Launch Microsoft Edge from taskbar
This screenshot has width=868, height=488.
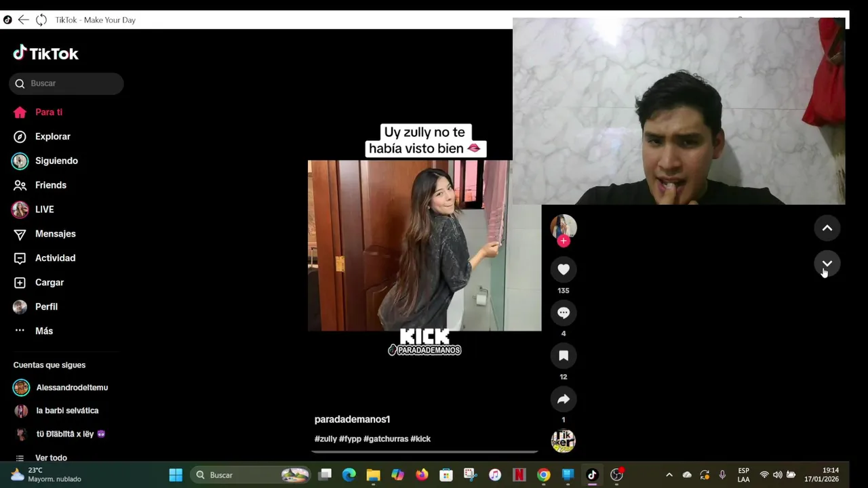click(x=349, y=475)
